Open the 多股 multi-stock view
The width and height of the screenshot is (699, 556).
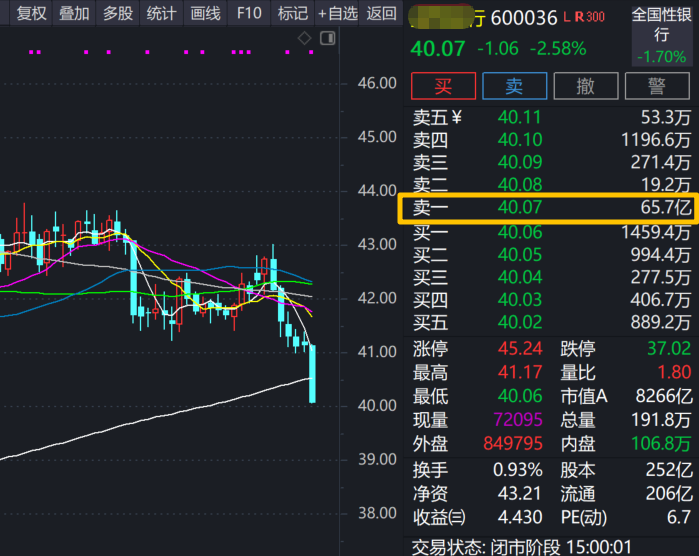click(117, 13)
